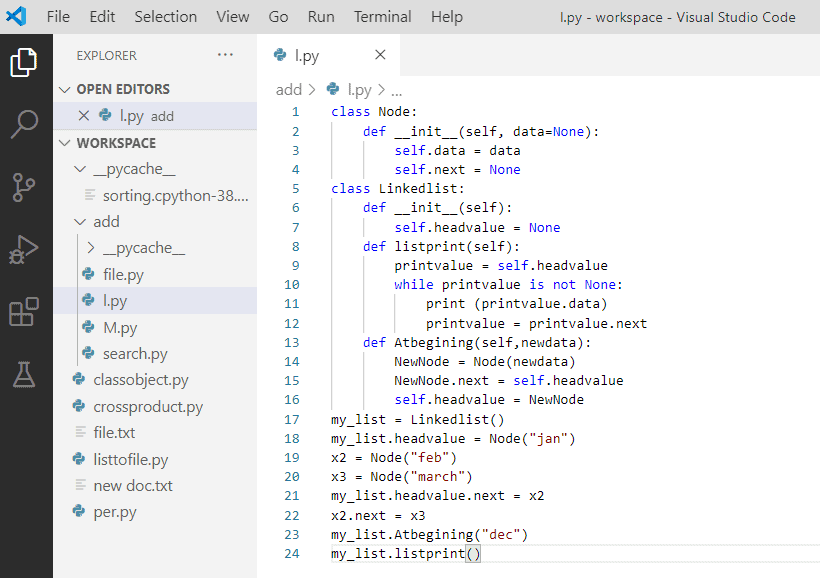The image size is (820, 578).
Task: Close the l.py open editor entry
Action: [85, 116]
